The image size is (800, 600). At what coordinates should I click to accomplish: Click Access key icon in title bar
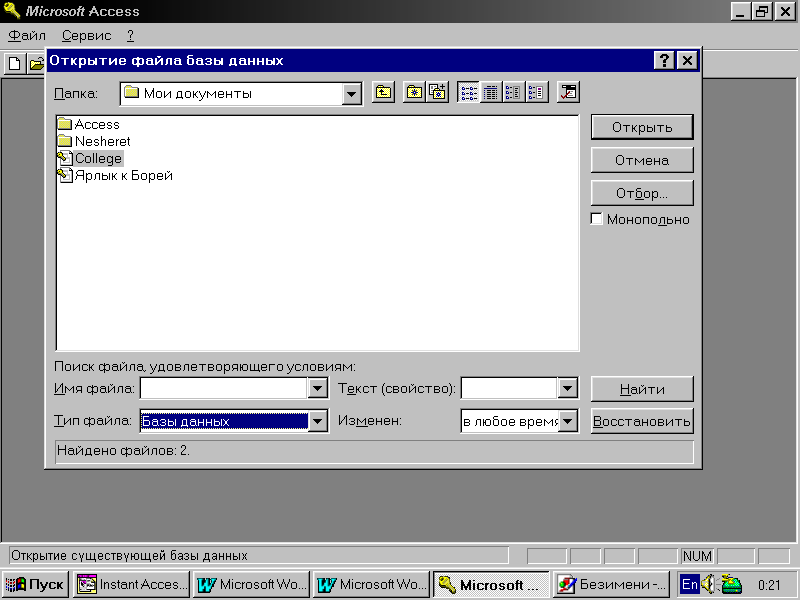[11, 11]
